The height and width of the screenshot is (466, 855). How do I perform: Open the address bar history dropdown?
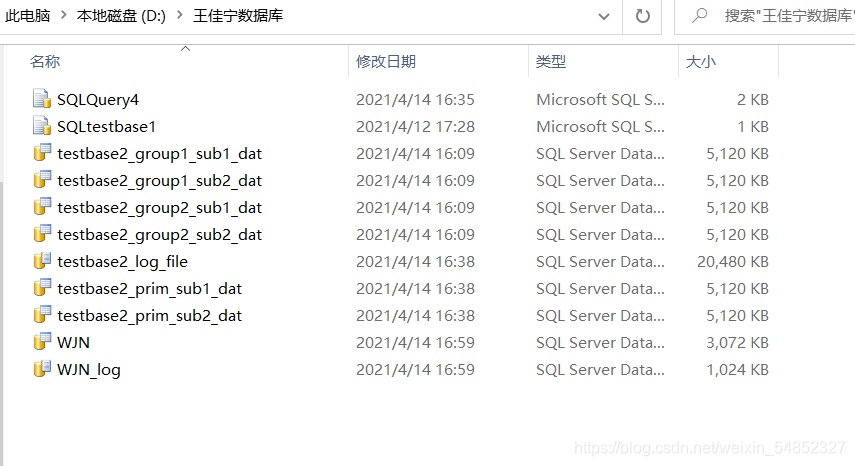pyautogui.click(x=604, y=16)
